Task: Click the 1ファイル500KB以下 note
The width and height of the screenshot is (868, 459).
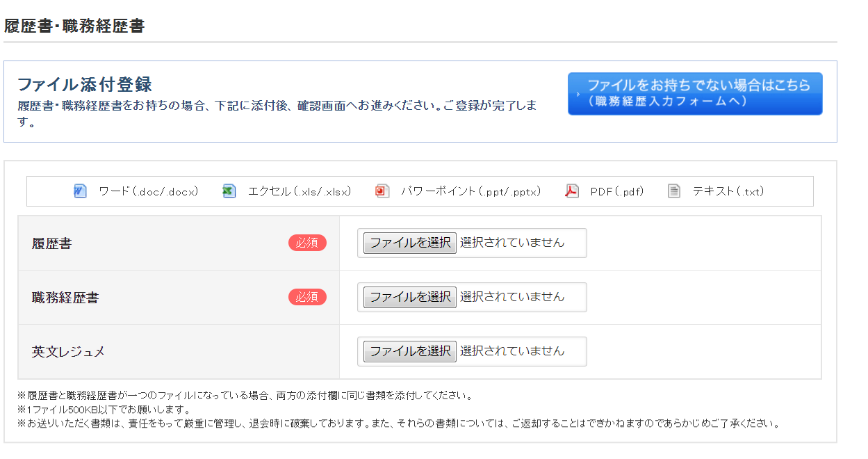Action: (x=104, y=410)
